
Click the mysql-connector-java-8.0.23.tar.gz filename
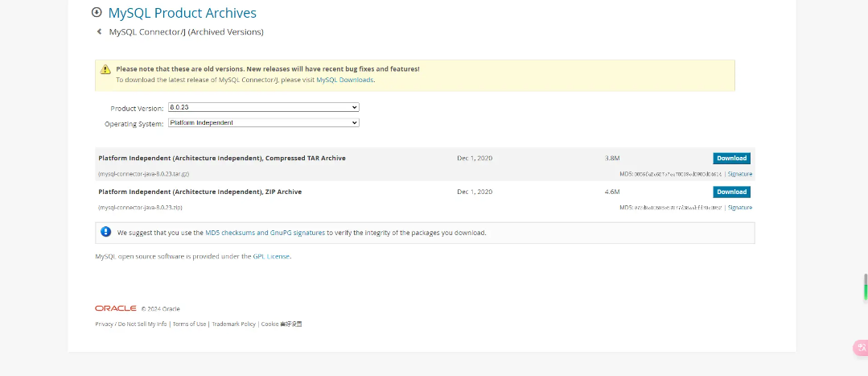pos(144,174)
